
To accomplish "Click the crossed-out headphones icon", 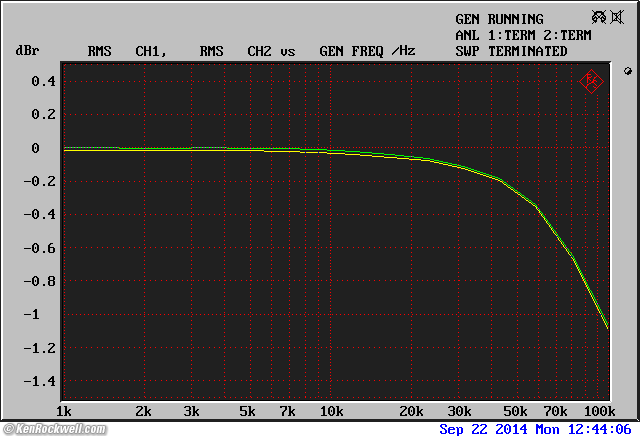I will pos(598,17).
